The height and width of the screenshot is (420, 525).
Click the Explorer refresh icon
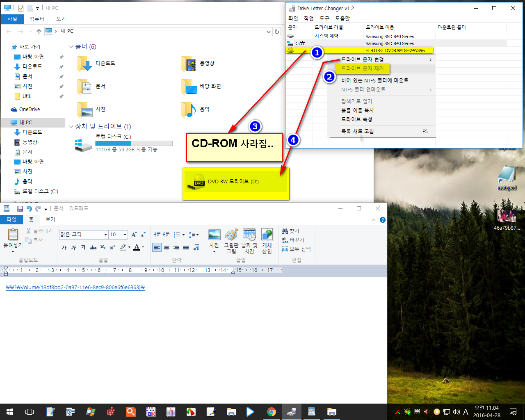tap(277, 32)
